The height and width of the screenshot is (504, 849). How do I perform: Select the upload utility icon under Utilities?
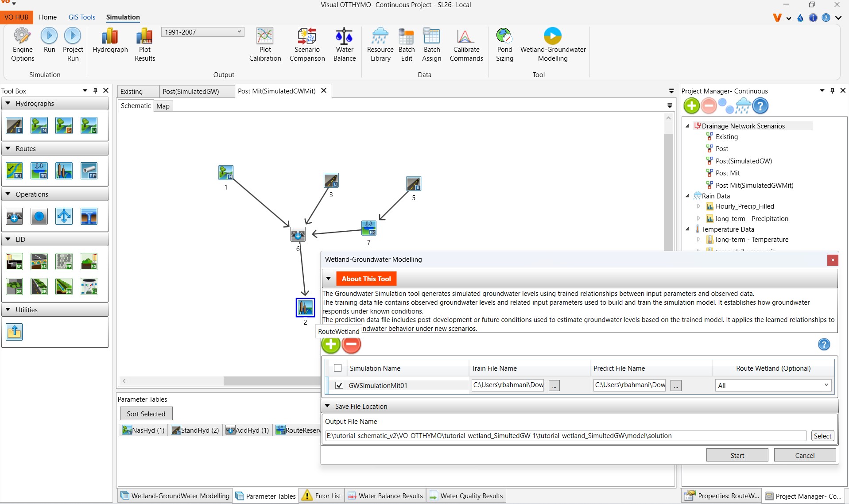coord(14,332)
